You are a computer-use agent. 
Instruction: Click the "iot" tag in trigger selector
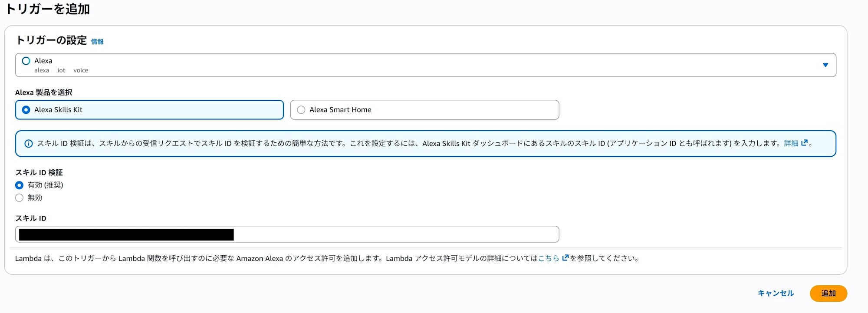tap(61, 70)
